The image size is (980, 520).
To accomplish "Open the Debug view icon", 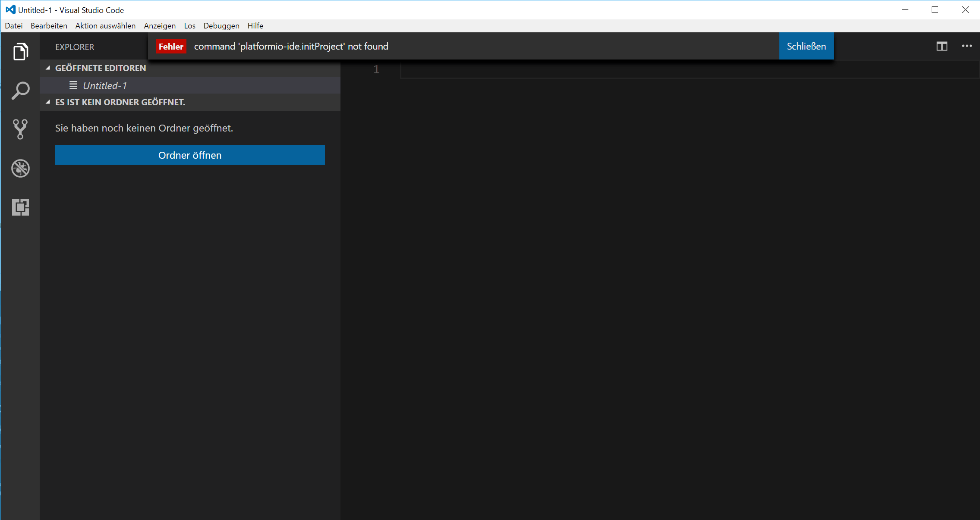I will point(20,168).
